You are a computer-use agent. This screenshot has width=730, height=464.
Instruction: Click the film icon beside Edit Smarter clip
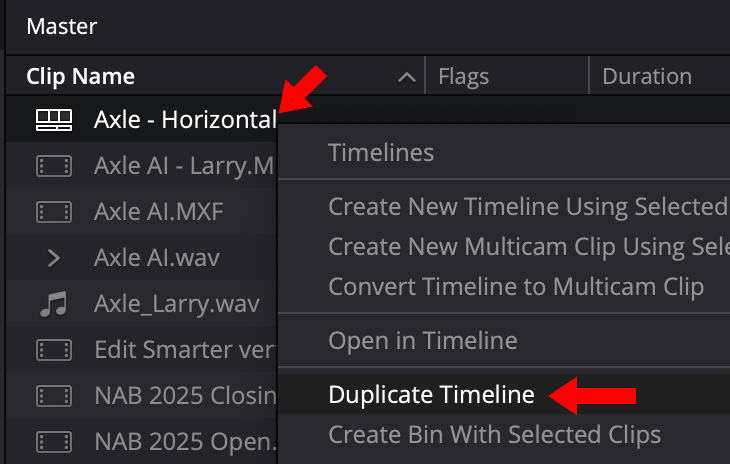54,350
